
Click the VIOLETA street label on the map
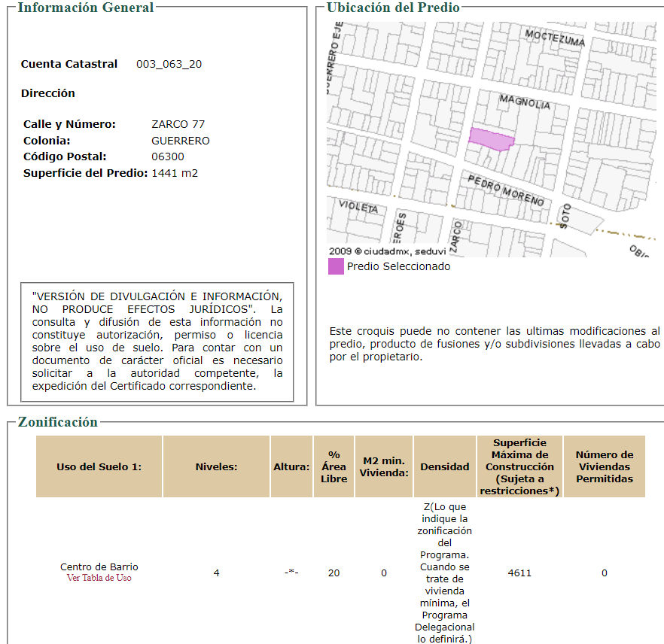click(358, 206)
